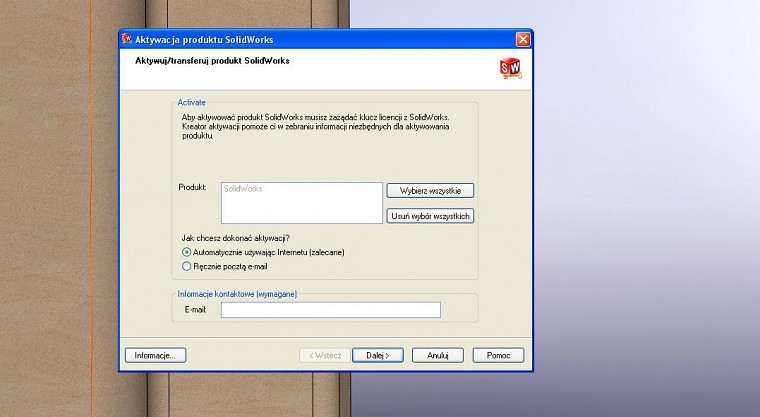Viewport: 760px width, 417px height.
Task: Click the SolidWorks icon in the title bar
Action: (127, 39)
